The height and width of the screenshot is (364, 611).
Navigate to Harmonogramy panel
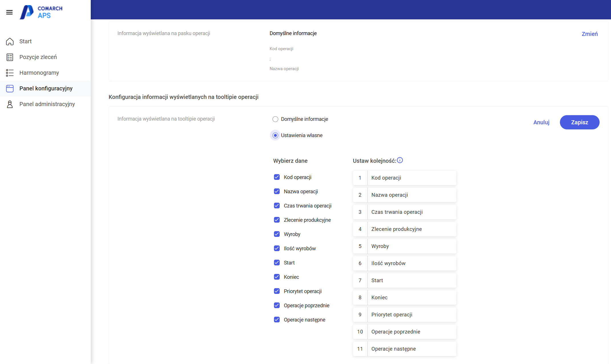click(x=39, y=72)
